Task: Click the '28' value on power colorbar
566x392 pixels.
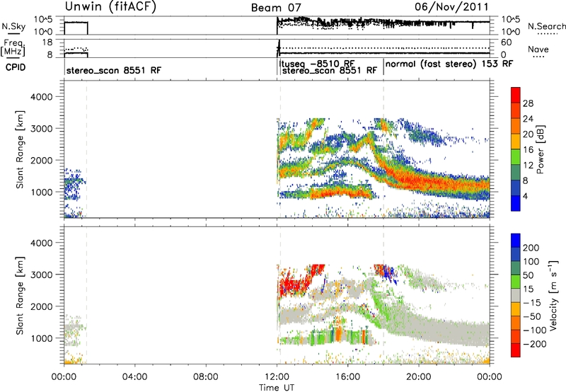Action: click(528, 103)
